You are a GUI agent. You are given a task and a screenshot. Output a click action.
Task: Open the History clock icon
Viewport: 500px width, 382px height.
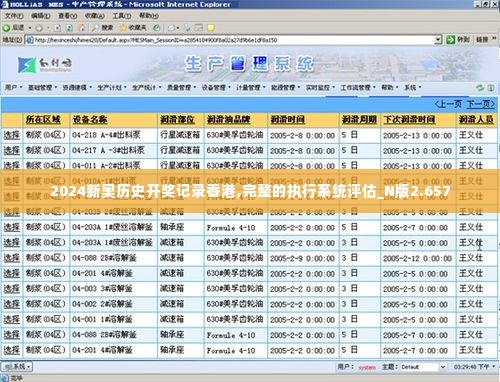[x=156, y=28]
